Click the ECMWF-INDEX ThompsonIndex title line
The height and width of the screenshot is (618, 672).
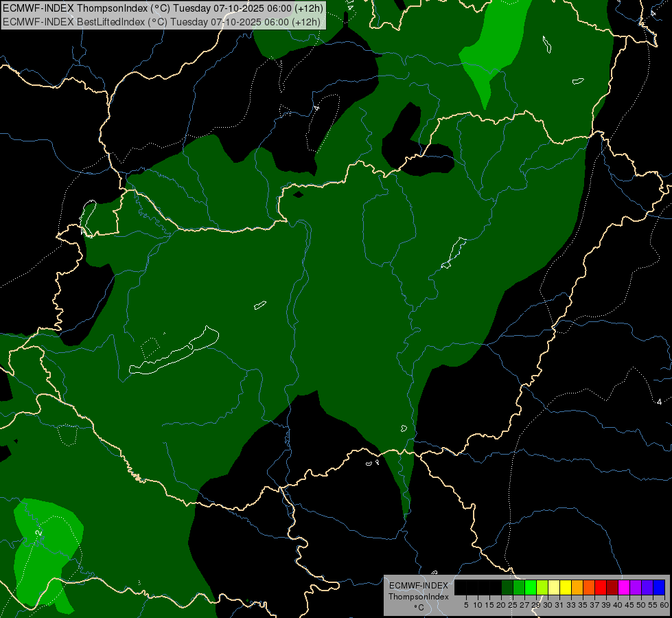(163, 8)
